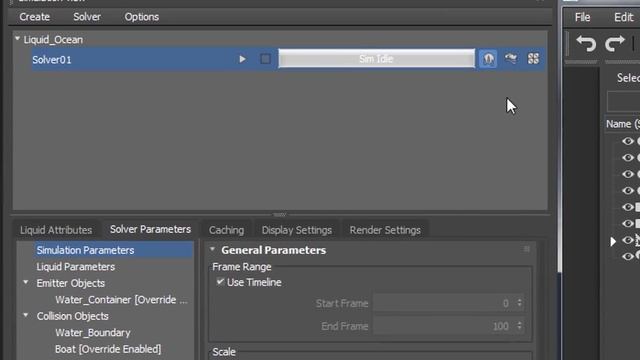Click the End Frame spinner arrows

click(519, 326)
